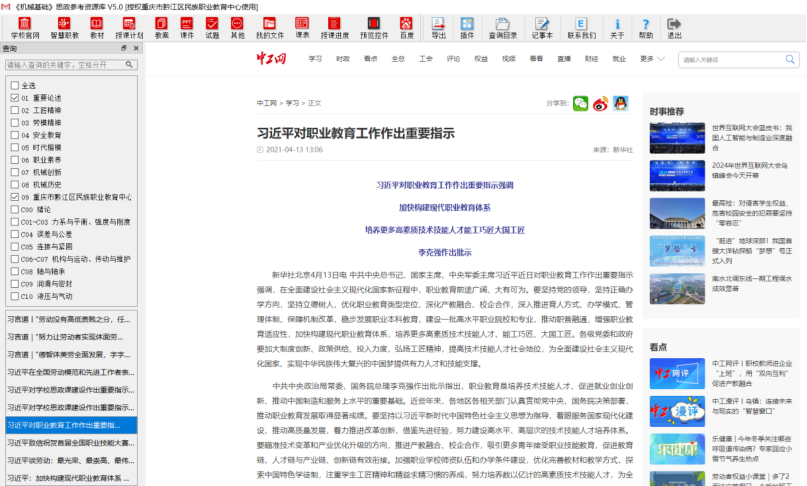This screenshot has width=807, height=486.
Task: Open the 中工网评 thumbnail image
Action: (x=677, y=373)
